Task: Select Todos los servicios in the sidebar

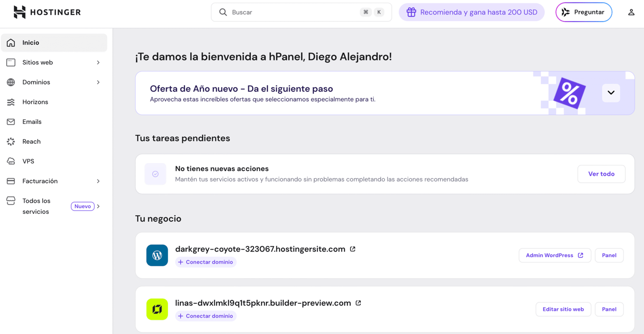Action: (37, 206)
